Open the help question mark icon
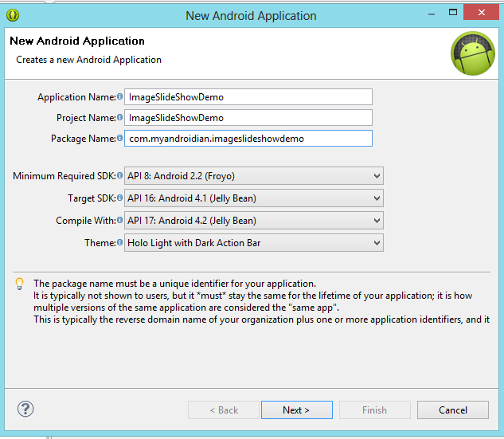Viewport: 504px width, 439px height. click(x=25, y=410)
